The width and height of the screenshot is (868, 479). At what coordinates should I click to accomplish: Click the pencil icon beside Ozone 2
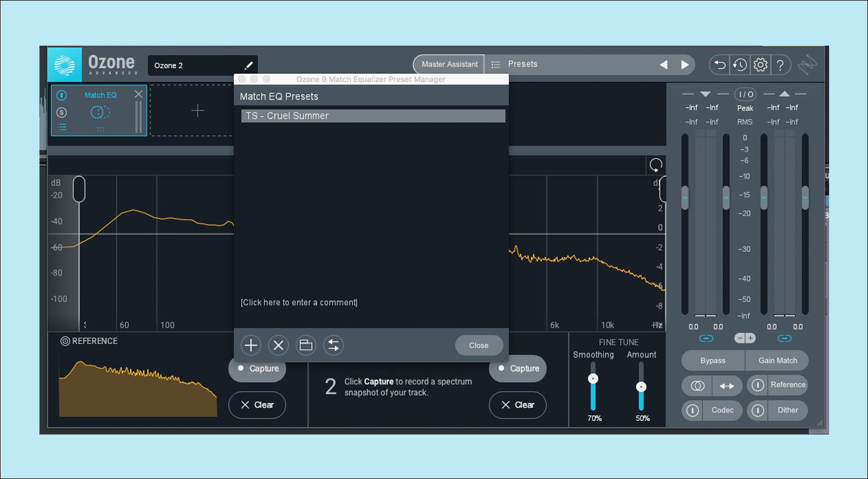tap(248, 65)
